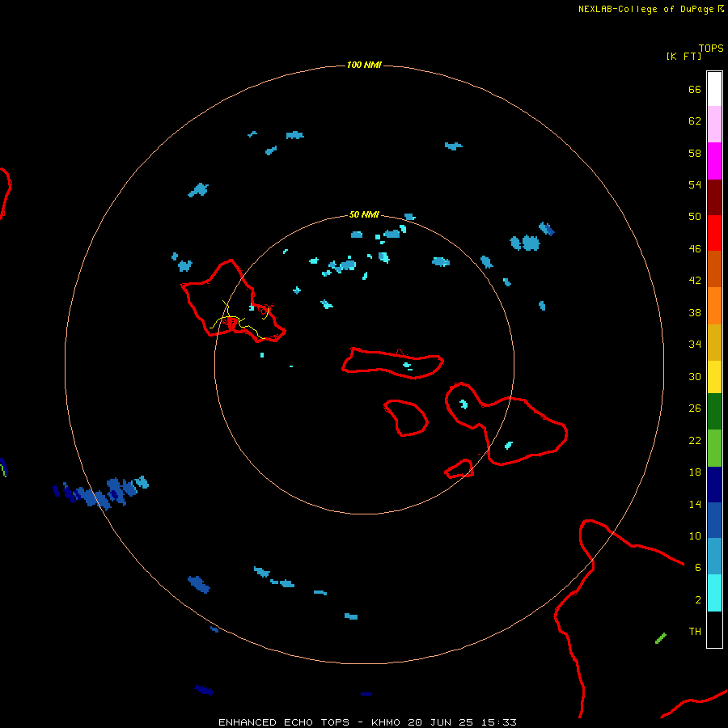Click the bright yellow legend swatch

[x=714, y=377]
